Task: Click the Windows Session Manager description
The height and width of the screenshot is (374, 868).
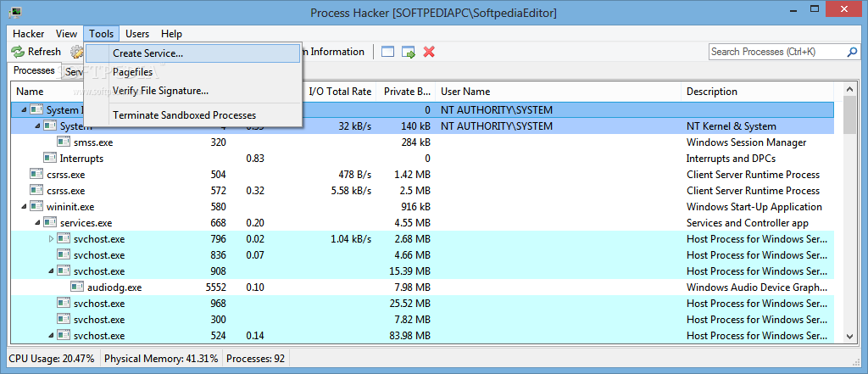Action: pos(746,142)
